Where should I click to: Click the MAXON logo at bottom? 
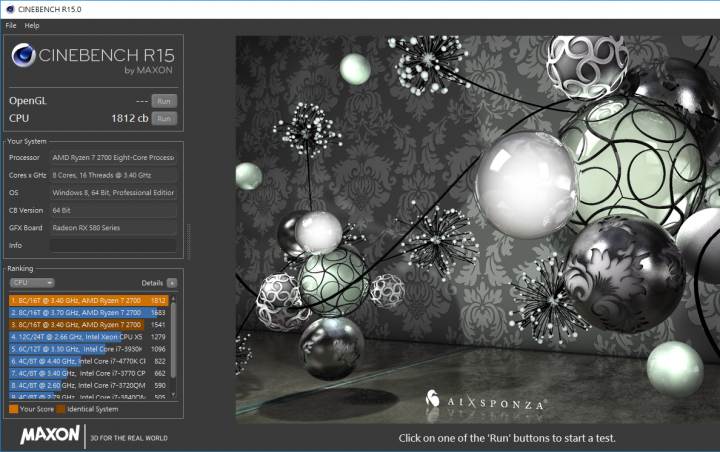[50, 435]
